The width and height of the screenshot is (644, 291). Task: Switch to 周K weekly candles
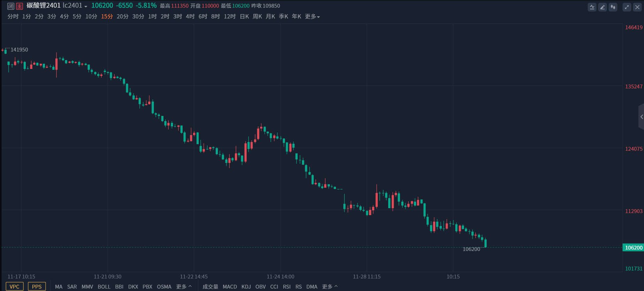[257, 16]
